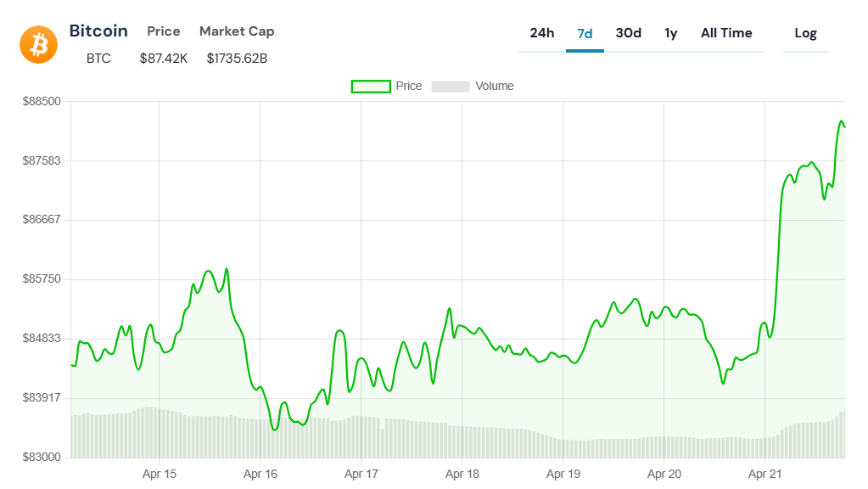The image size is (868, 489).
Task: Click the $84833 y-axis label
Action: pyautogui.click(x=42, y=339)
